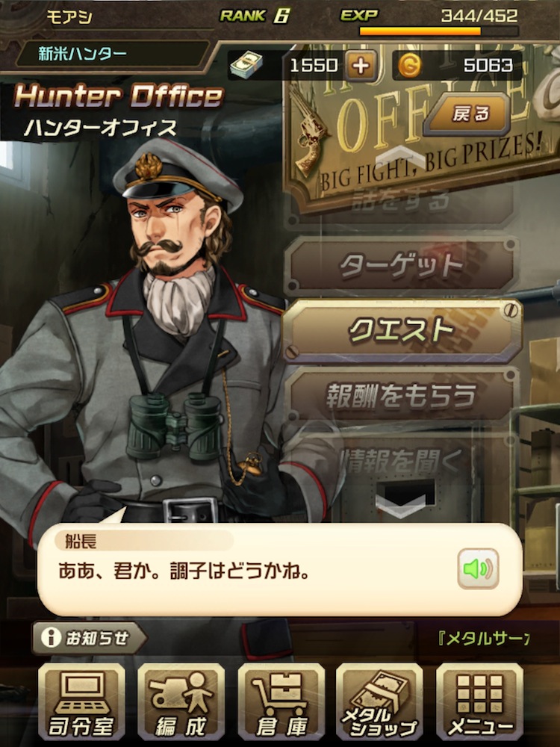
Task: Select the ターゲット menu option
Action: (x=402, y=266)
